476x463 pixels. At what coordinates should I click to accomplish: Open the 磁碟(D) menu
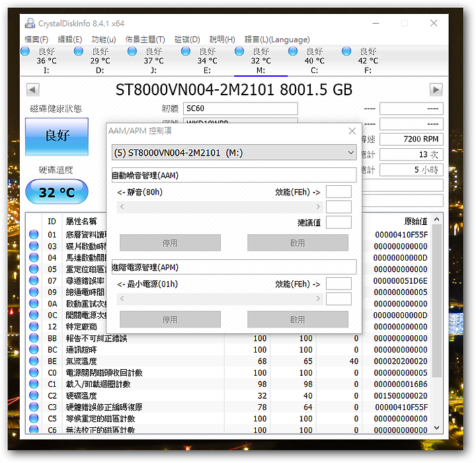(x=187, y=40)
